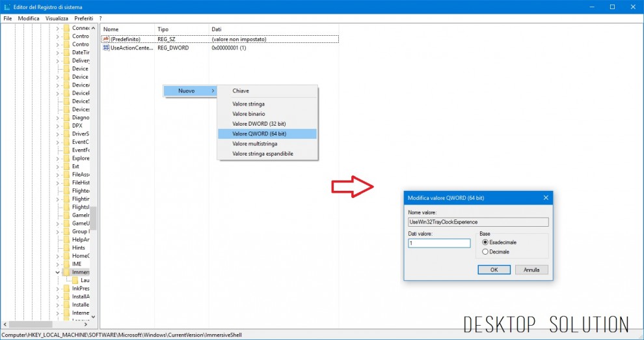
Task: Click the tree horizontal scrollbar right arrow
Action: coord(85,324)
